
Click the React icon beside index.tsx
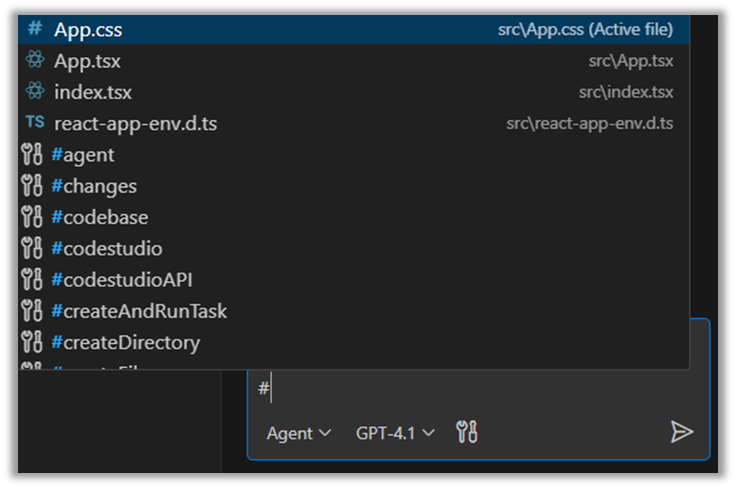[35, 92]
